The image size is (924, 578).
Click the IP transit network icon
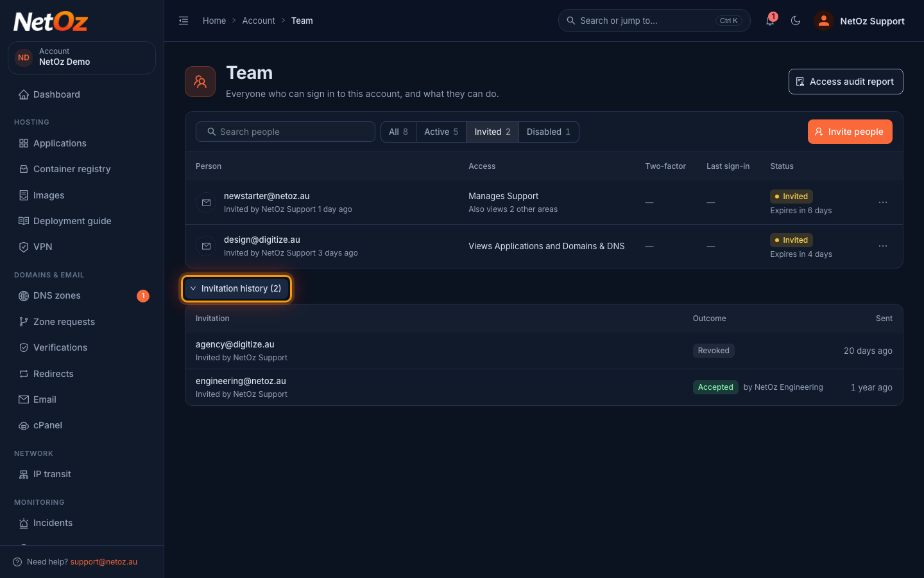pos(24,474)
